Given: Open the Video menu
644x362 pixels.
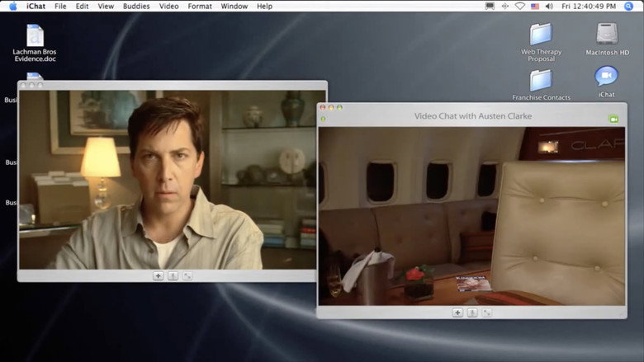Looking at the screenshot, I should coord(168,6).
